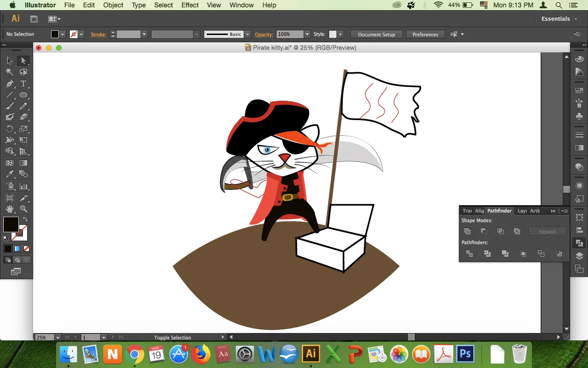Choose the Eraser tool
This screenshot has width=588, height=368.
coord(23,117)
